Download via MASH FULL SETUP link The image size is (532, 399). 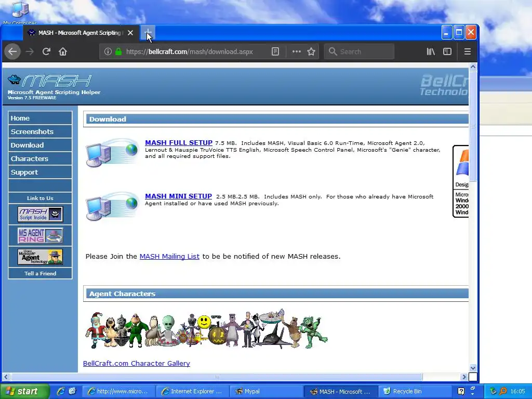[x=179, y=143]
